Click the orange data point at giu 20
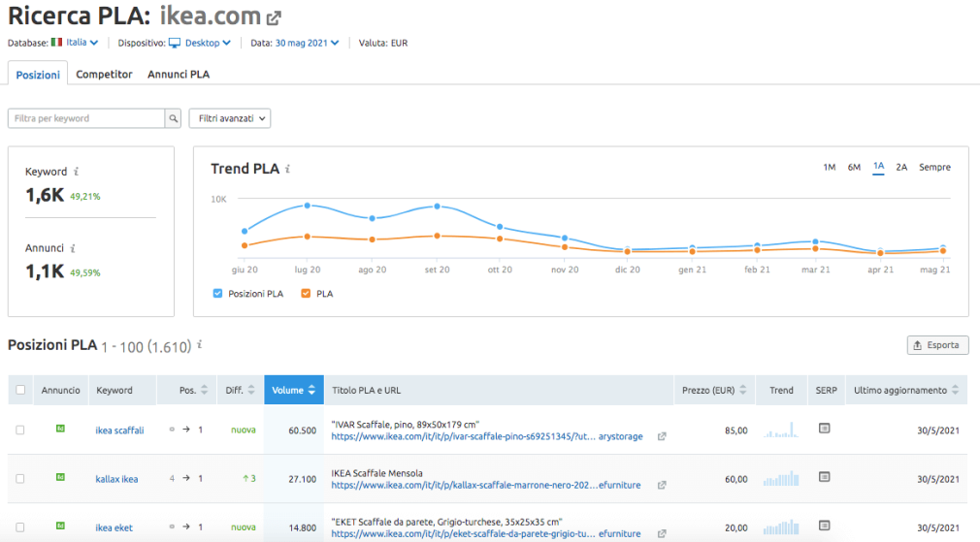 (x=245, y=245)
